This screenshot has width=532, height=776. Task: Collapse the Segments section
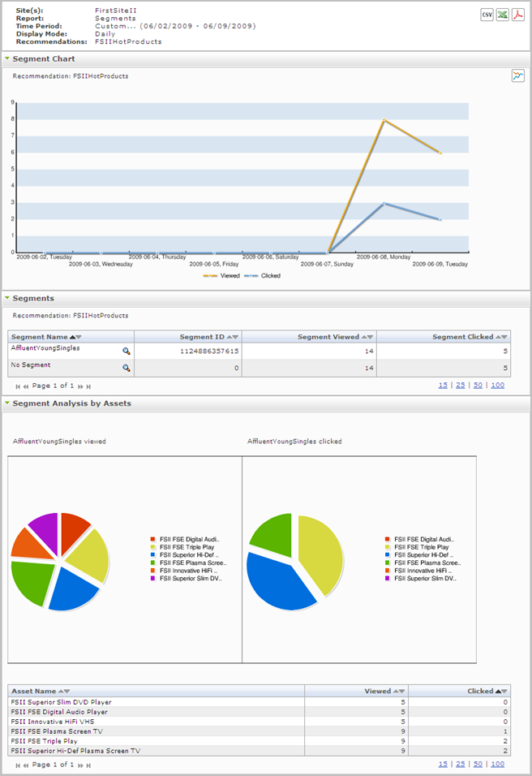pos(7,298)
